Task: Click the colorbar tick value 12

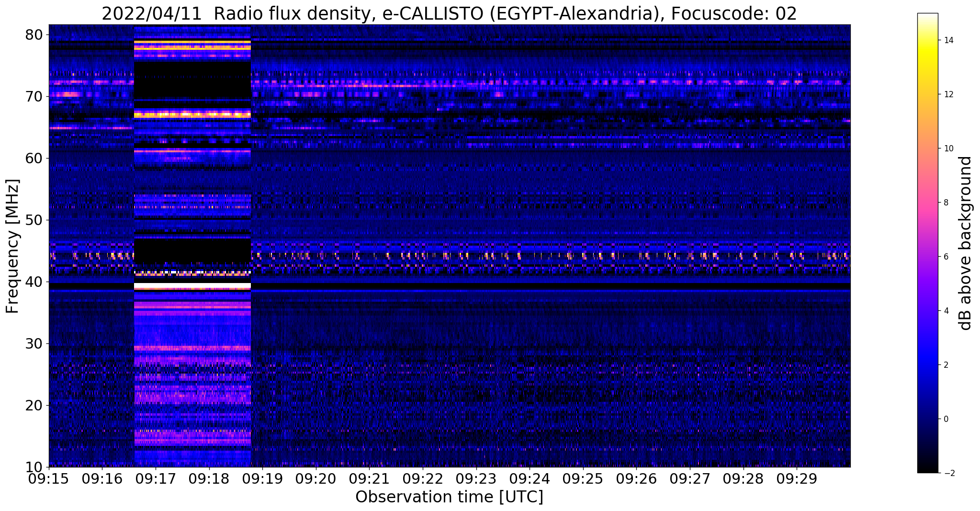Action: (948, 94)
